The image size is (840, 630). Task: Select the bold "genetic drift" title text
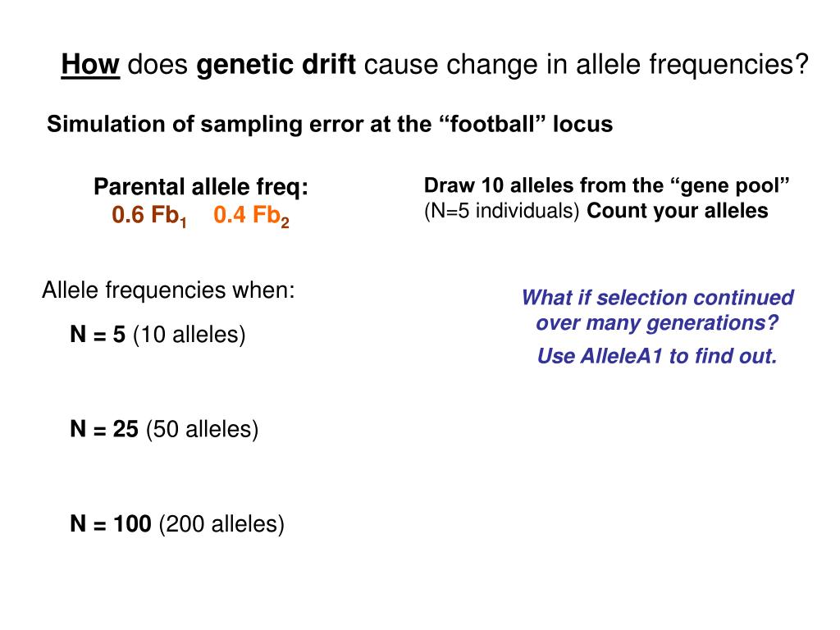tap(276, 66)
